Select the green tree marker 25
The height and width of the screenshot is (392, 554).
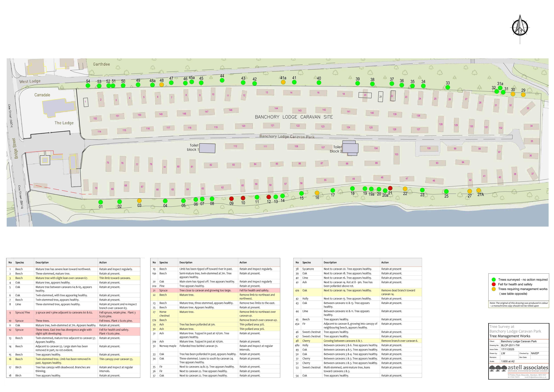point(446,191)
